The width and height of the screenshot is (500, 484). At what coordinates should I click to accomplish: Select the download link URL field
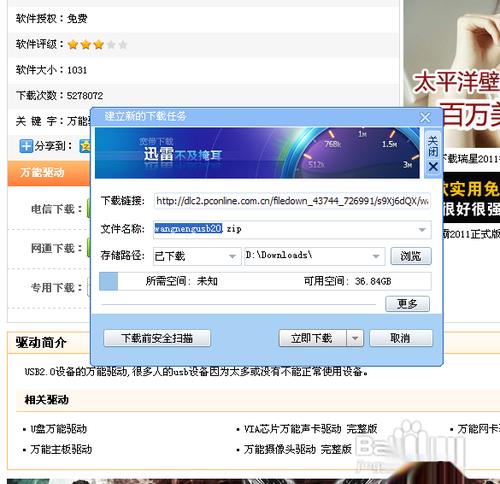click(292, 201)
